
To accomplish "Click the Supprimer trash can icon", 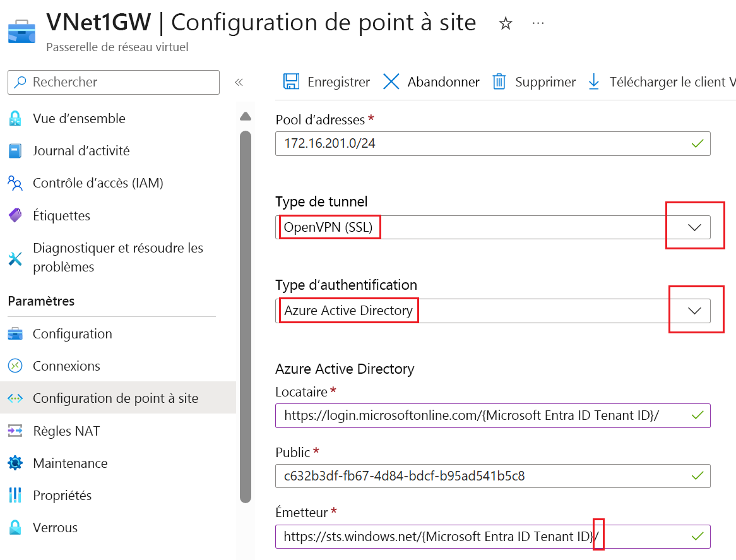I will 499,81.
